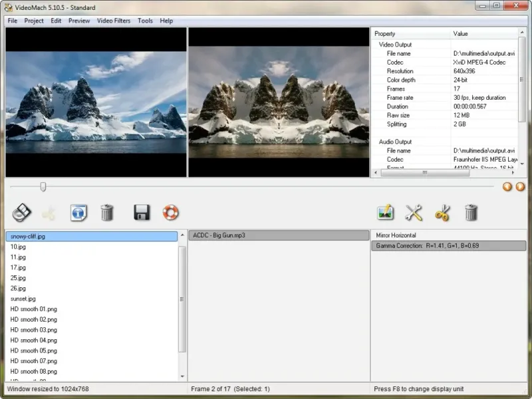Open the Tools menu
The image size is (532, 399).
[145, 21]
